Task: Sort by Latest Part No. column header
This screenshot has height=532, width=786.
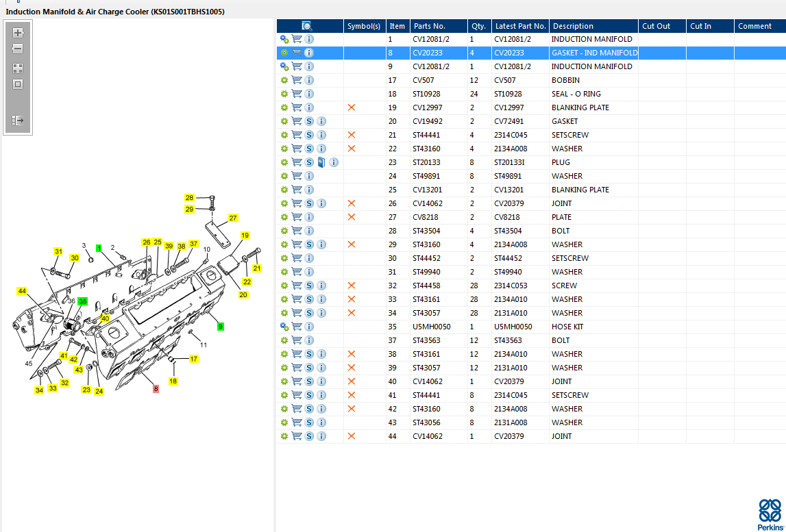Action: pos(520,26)
